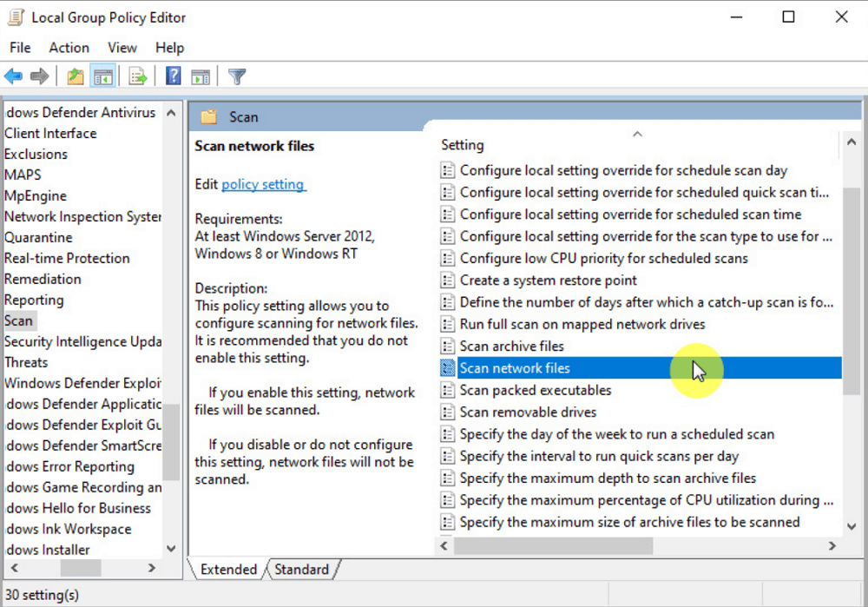
Task: Open the Action menu
Action: [x=69, y=48]
